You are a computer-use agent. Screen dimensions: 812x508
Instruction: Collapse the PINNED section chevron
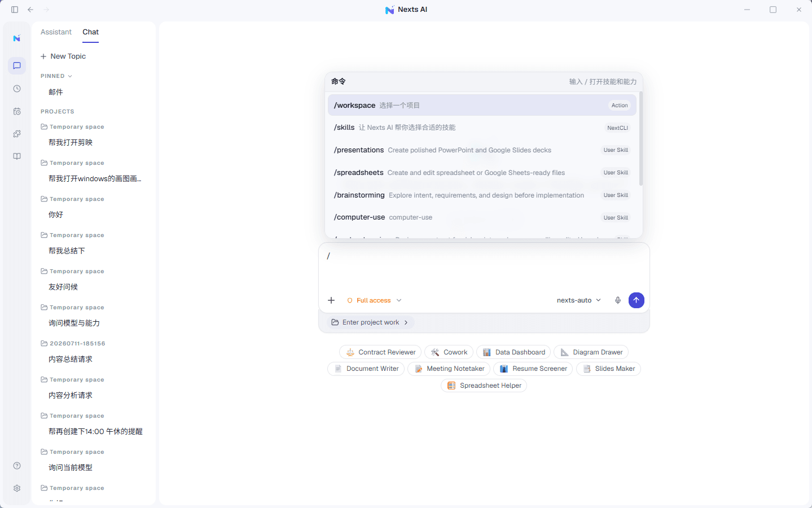point(70,76)
